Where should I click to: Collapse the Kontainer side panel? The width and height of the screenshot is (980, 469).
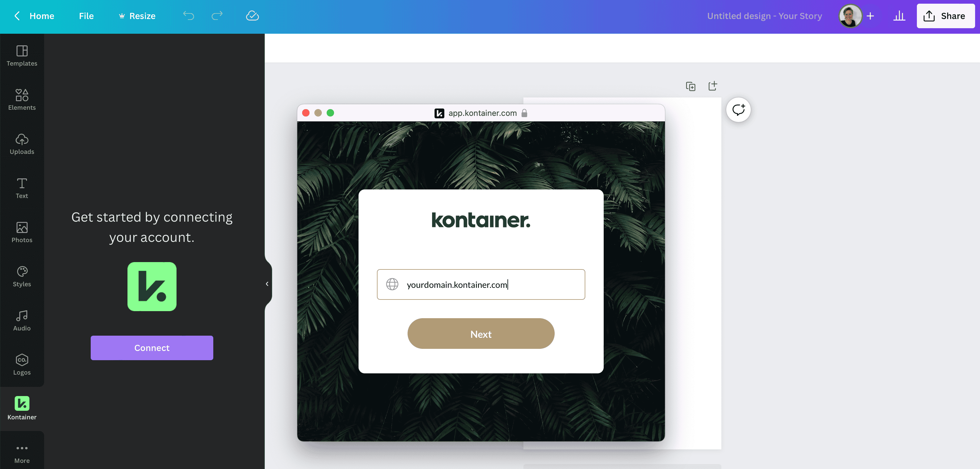(x=267, y=284)
